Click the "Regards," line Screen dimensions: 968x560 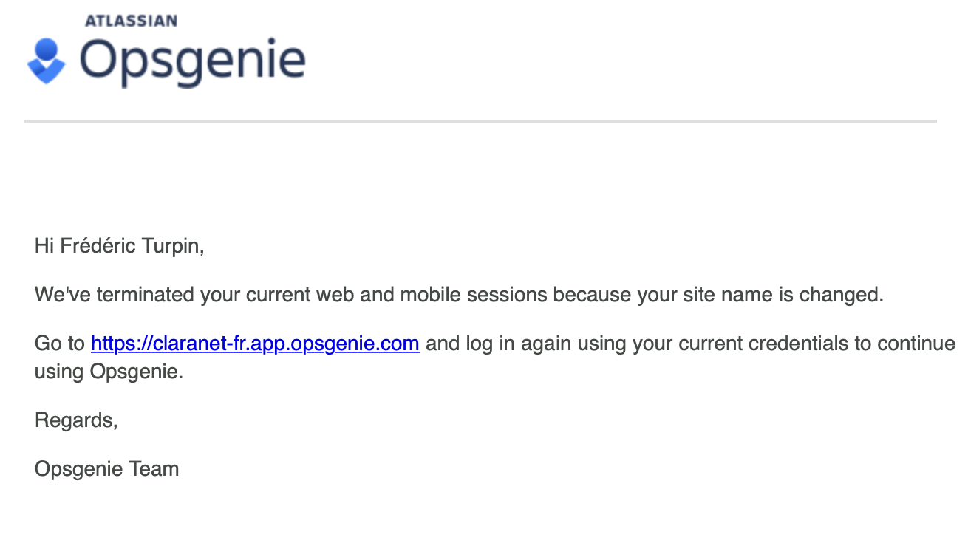(x=76, y=420)
